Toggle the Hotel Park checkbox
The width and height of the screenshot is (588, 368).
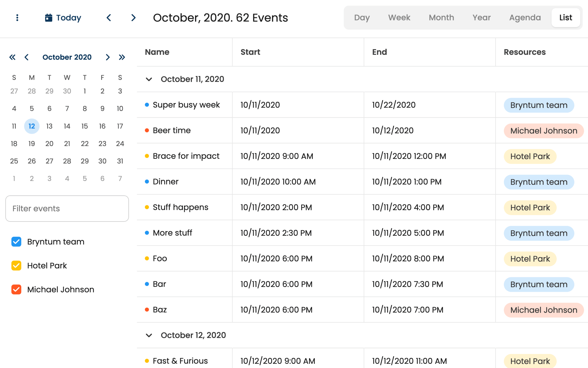pos(16,265)
